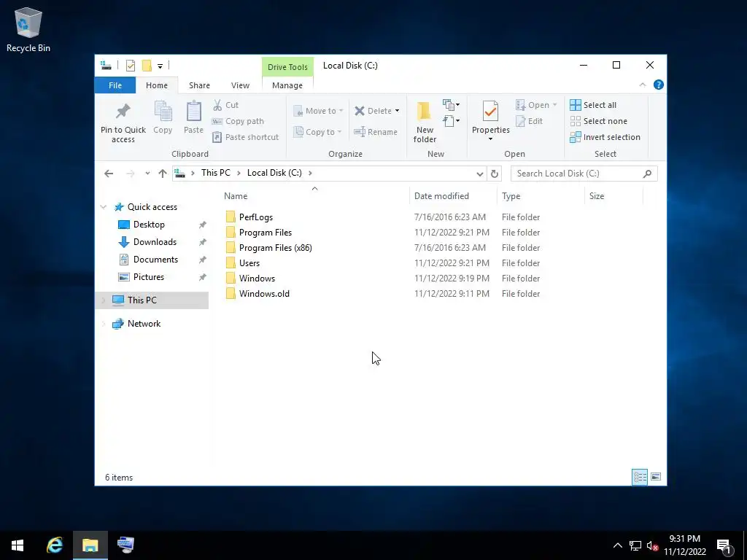Create a New folder from ribbon

point(425,122)
